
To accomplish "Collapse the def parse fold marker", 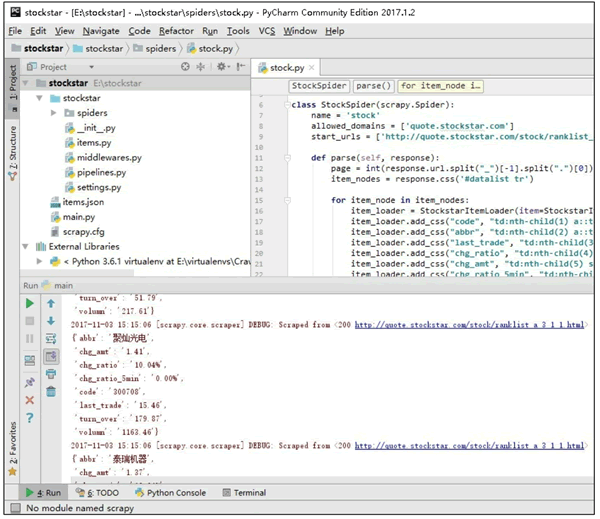I will (287, 158).
